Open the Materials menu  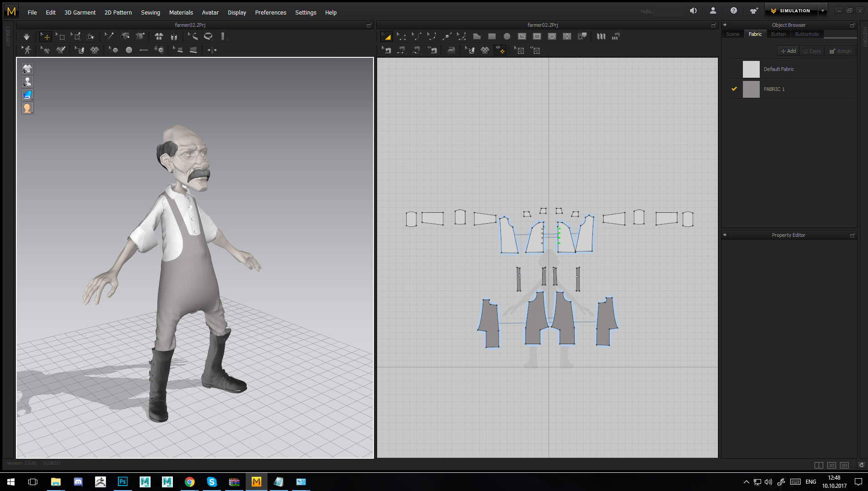pyautogui.click(x=181, y=12)
